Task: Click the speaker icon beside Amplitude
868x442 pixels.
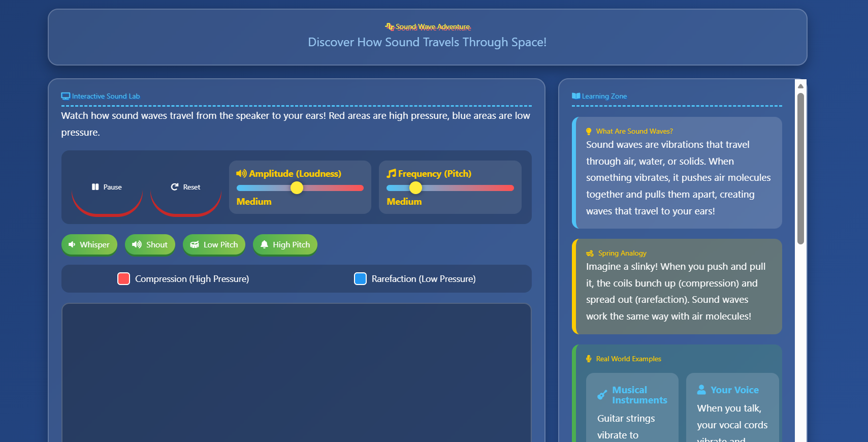Action: 241,174
